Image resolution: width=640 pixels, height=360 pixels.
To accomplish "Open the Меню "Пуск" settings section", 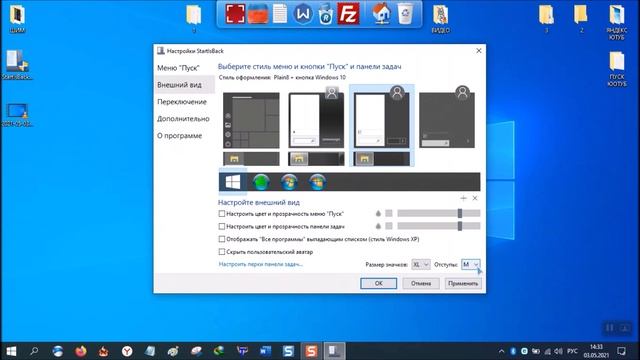I will 178,68.
